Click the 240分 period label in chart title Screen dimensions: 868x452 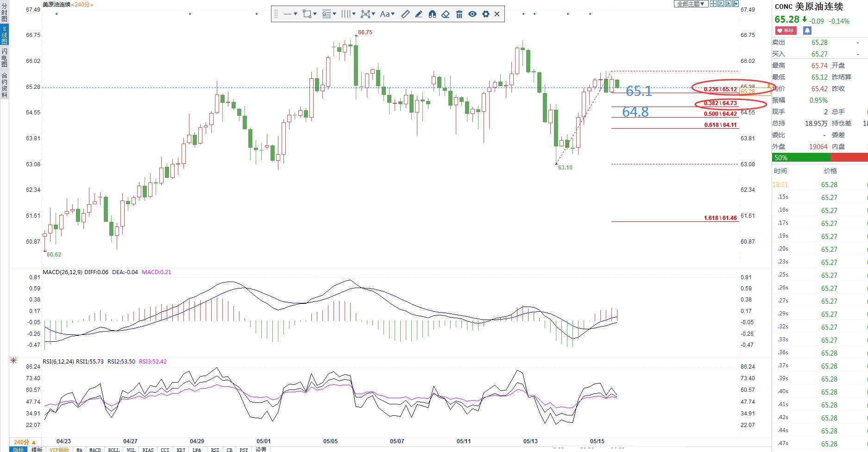click(82, 4)
